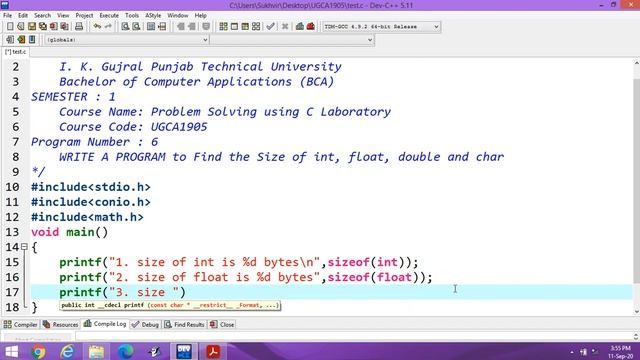Open the Windows Start button
The image size is (640, 360).
11,351
